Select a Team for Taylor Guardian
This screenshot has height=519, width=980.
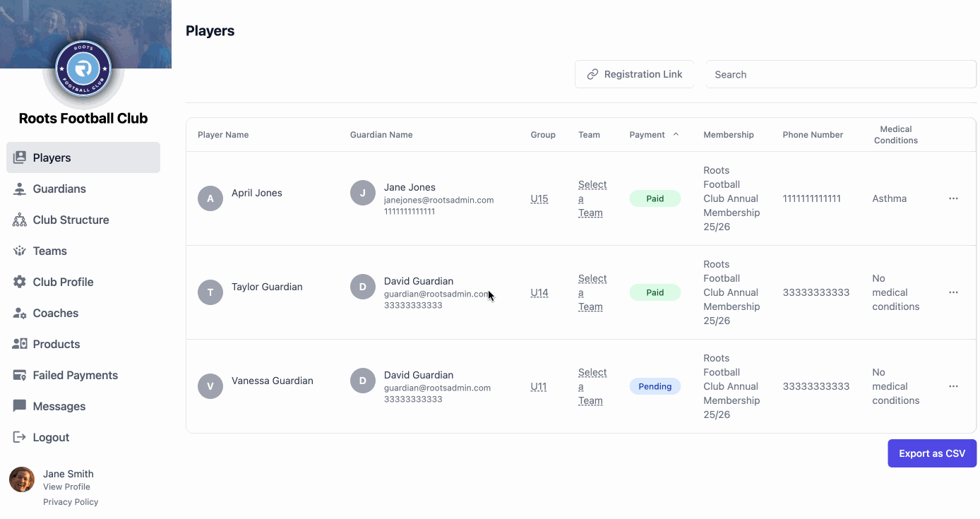click(592, 292)
